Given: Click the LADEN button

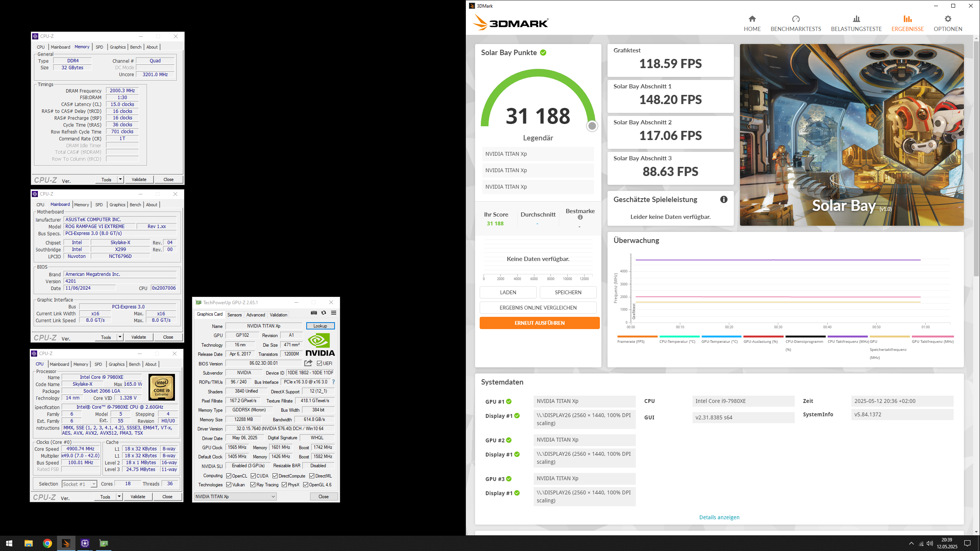Looking at the screenshot, I should [x=508, y=292].
